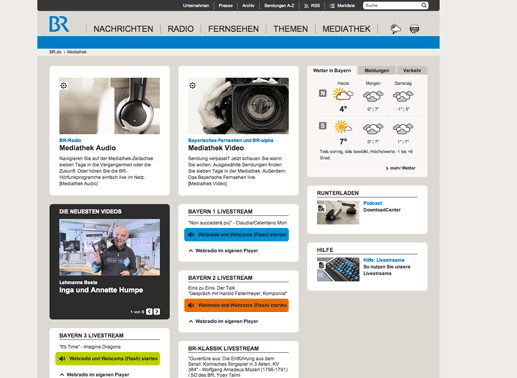Play the Inga und Annette Humpe video

tap(109, 247)
